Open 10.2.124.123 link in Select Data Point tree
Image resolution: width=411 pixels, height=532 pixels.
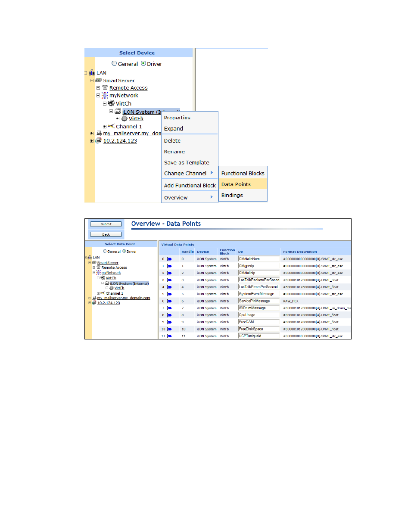[x=109, y=303]
